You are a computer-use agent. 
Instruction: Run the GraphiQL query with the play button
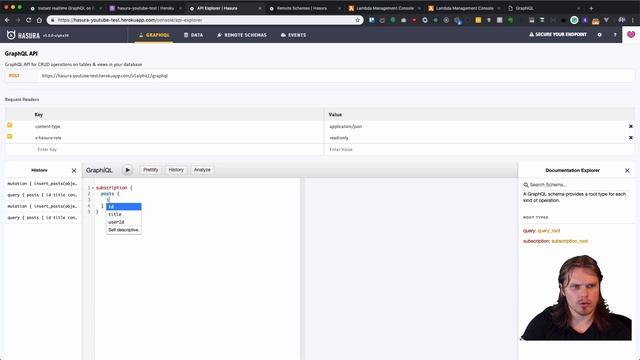127,170
